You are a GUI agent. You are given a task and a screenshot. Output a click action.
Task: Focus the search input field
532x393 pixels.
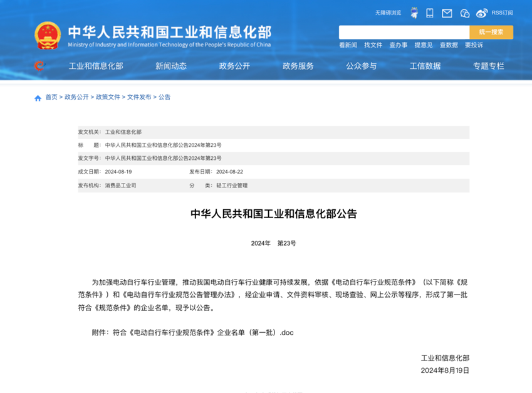(x=404, y=32)
